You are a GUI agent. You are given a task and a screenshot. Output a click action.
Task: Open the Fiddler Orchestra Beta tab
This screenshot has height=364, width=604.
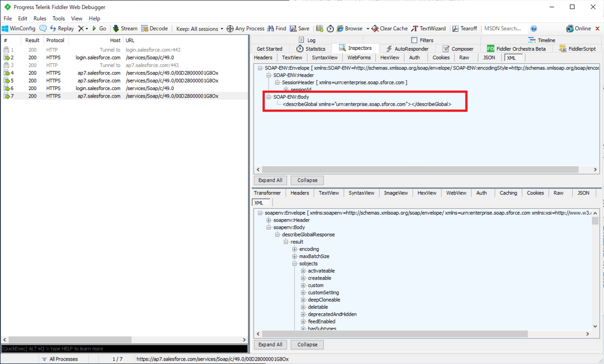(x=516, y=49)
